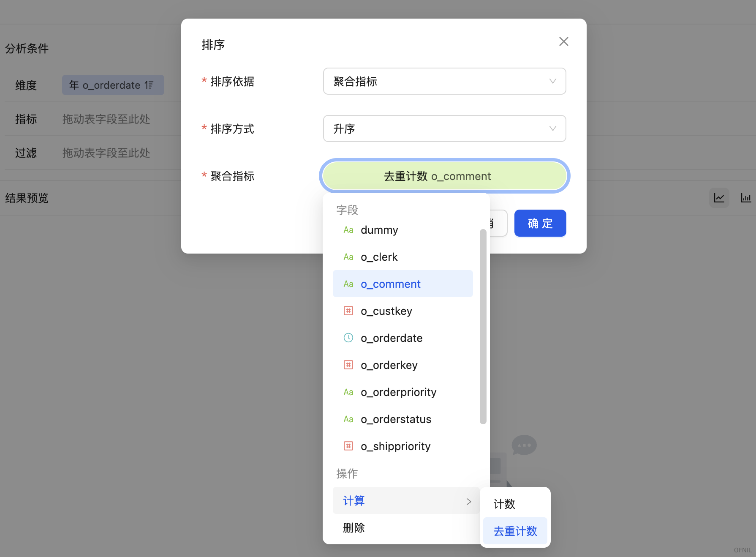Click the clock icon beside o_orderdate field
This screenshot has height=557, width=756.
click(348, 338)
